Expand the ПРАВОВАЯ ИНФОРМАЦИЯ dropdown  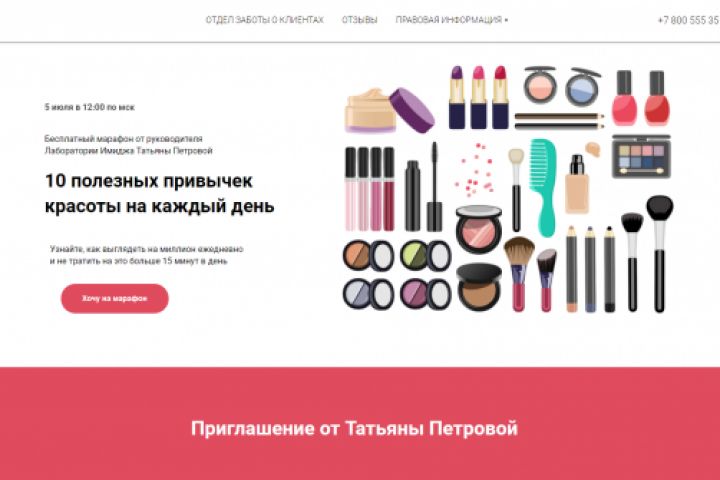click(452, 20)
